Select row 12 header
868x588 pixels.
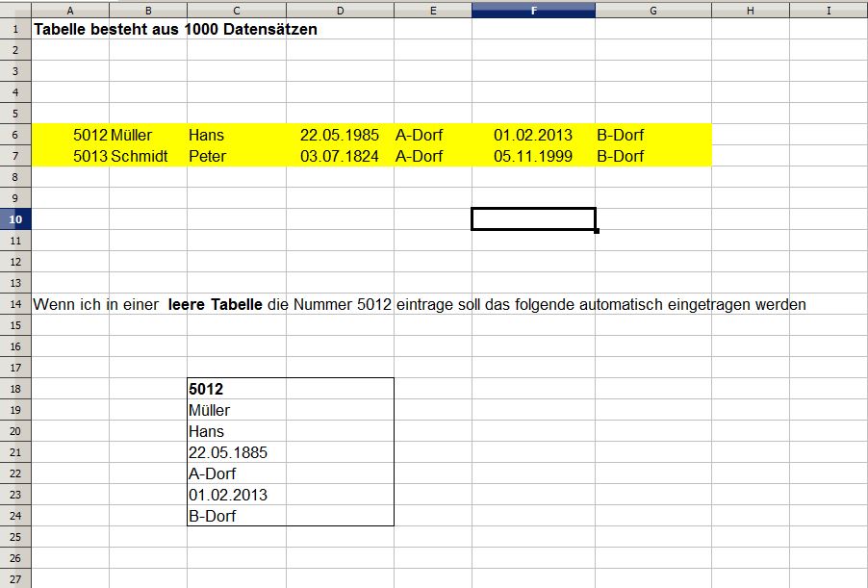15,262
